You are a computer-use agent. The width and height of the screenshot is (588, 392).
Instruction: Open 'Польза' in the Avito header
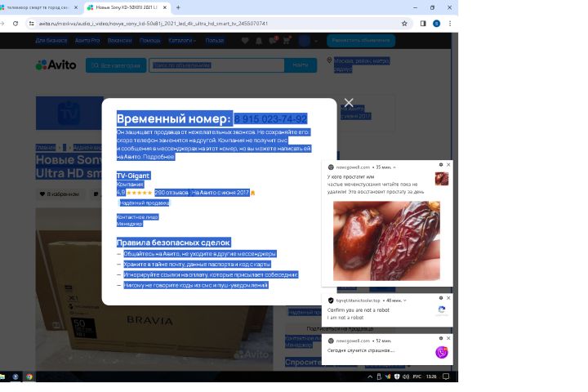coord(215,41)
